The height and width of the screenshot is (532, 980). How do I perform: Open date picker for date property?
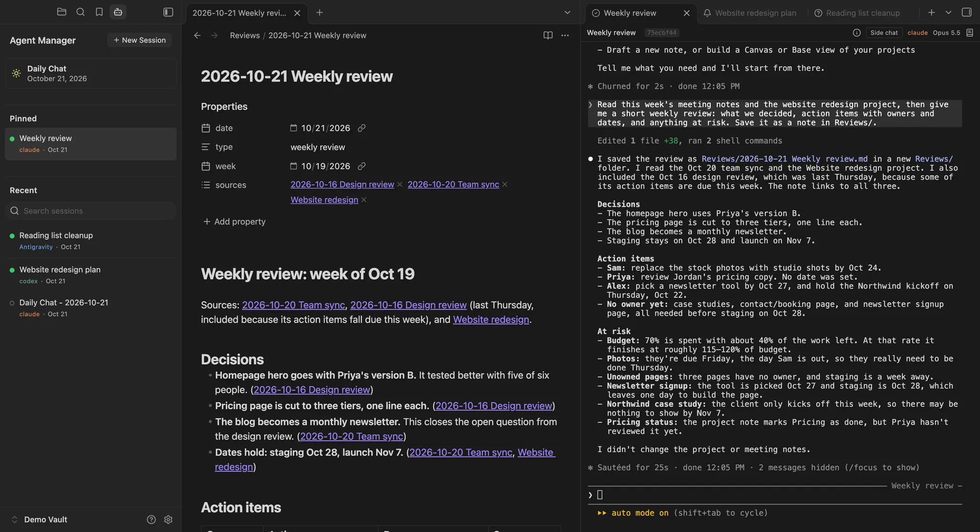pyautogui.click(x=293, y=128)
